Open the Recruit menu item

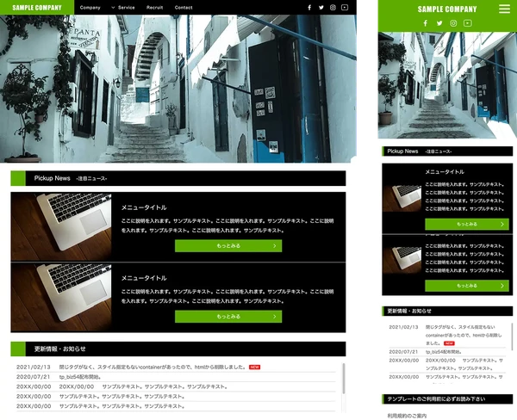pyautogui.click(x=154, y=8)
